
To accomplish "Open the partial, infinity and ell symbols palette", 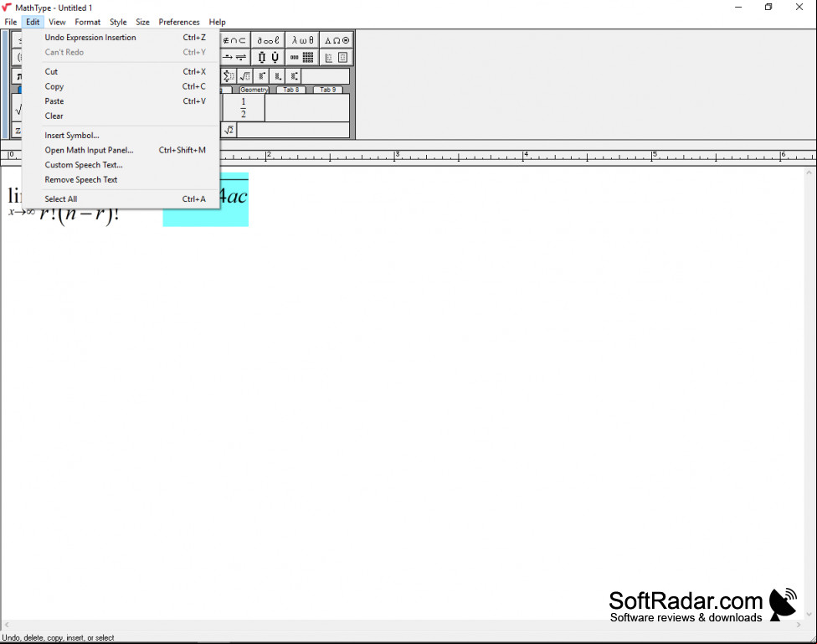I will (x=268, y=40).
